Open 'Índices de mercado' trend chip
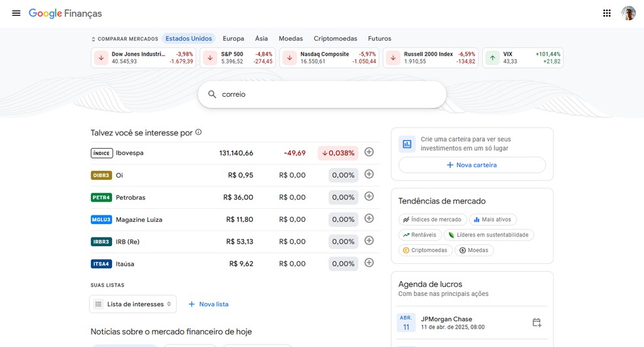Image resolution: width=644 pixels, height=347 pixels. pos(433,220)
